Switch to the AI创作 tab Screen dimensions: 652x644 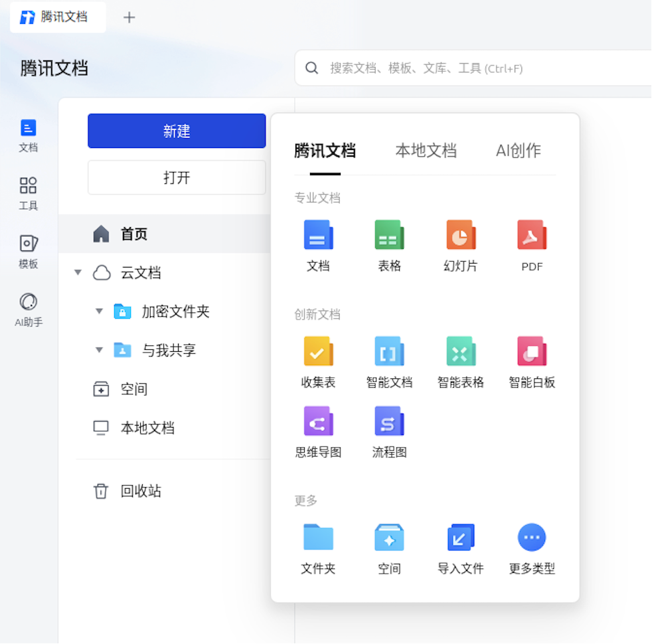[x=518, y=151]
